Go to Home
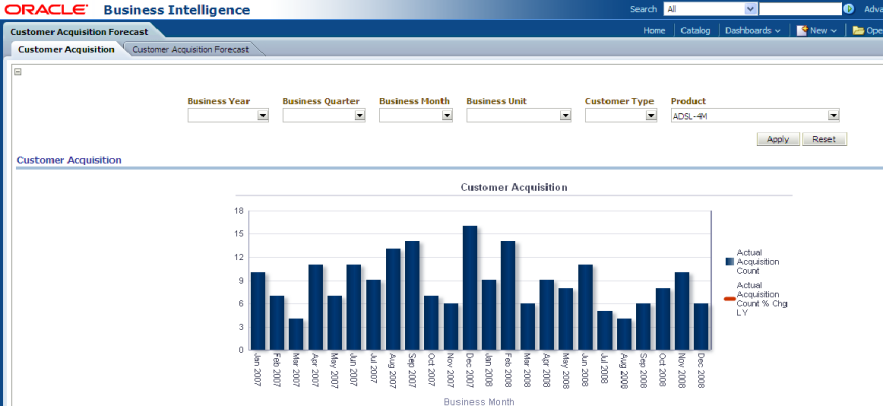 point(654,30)
